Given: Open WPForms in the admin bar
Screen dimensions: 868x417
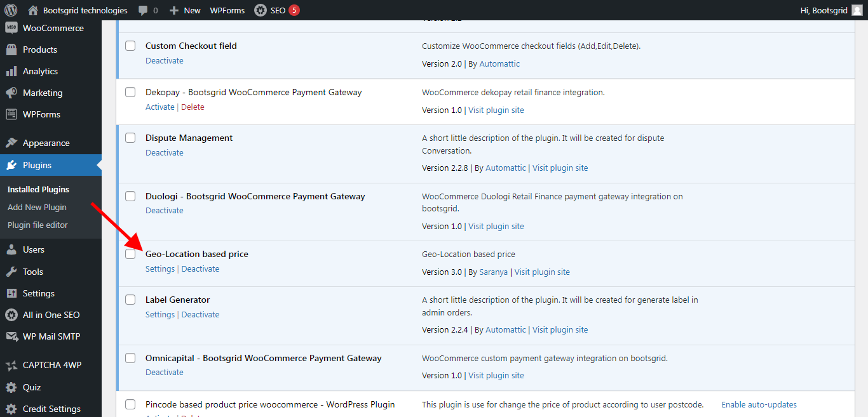Looking at the screenshot, I should click(227, 10).
